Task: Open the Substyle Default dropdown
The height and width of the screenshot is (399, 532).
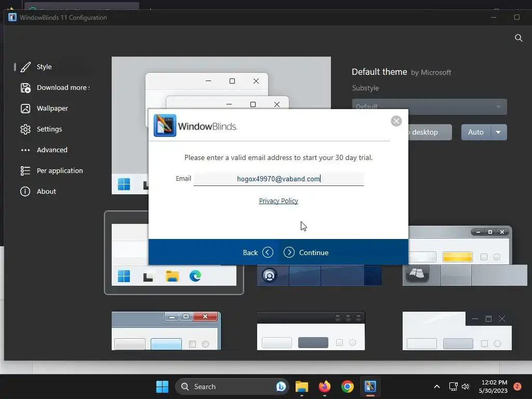Action: coord(429,107)
